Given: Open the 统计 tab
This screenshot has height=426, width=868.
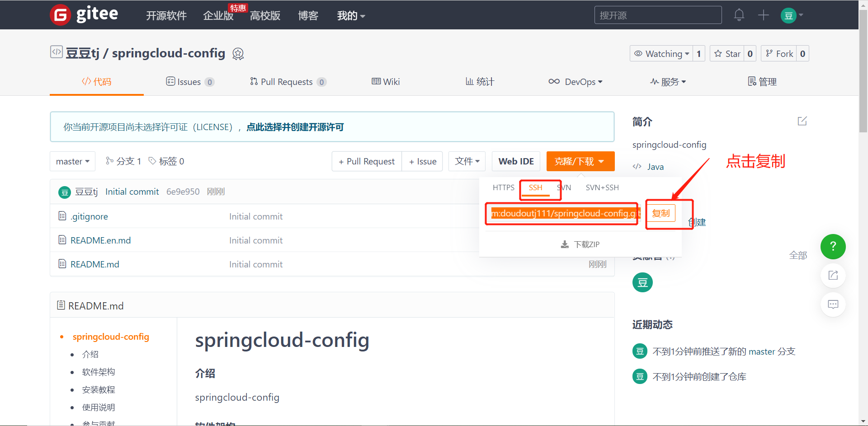Looking at the screenshot, I should [x=480, y=82].
